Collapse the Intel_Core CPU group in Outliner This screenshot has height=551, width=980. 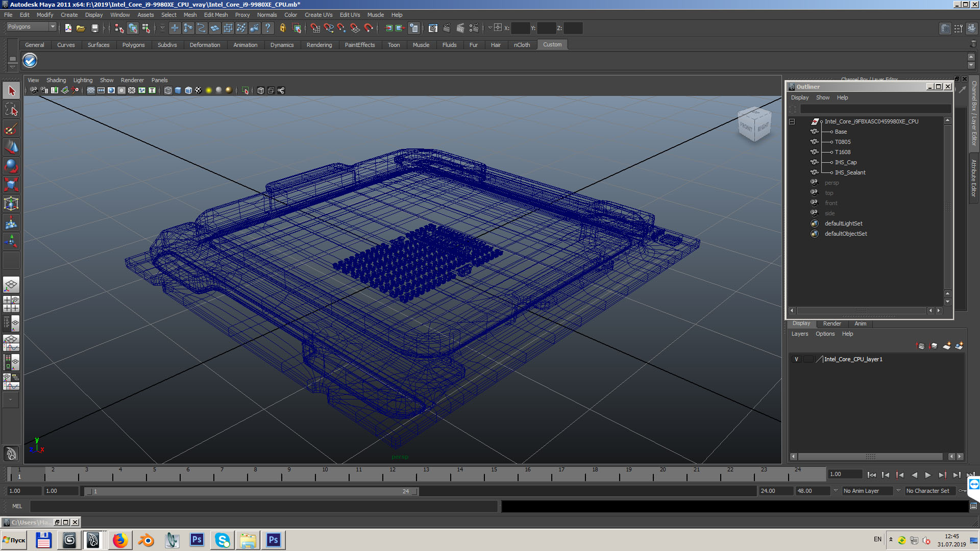(x=792, y=121)
